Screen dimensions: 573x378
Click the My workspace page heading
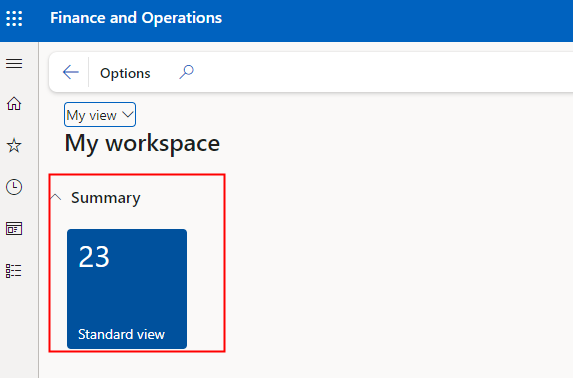coord(142,143)
